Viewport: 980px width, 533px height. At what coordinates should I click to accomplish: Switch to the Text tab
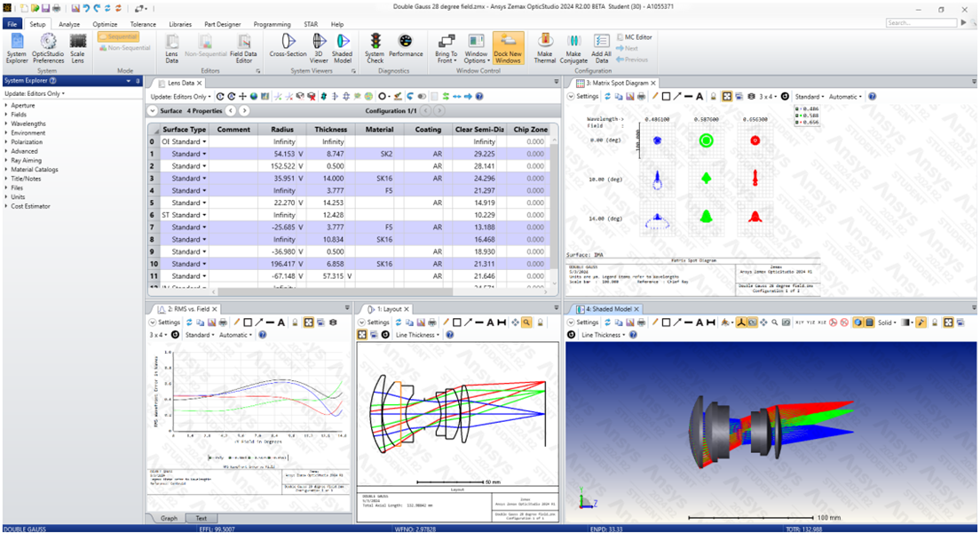pyautogui.click(x=202, y=518)
